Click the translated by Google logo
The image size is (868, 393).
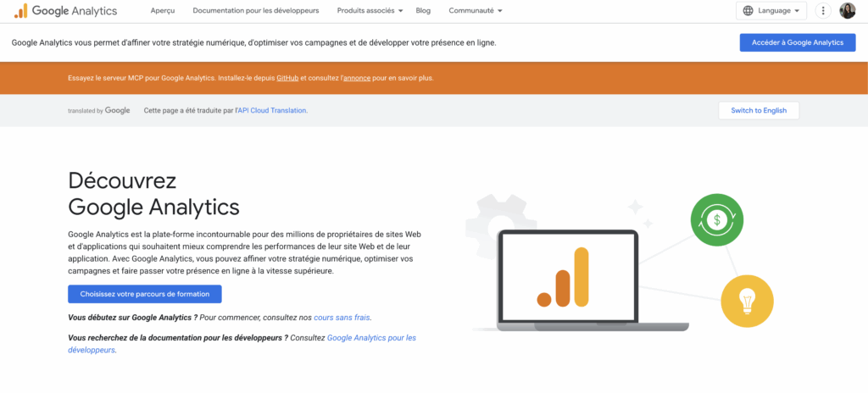(99, 110)
